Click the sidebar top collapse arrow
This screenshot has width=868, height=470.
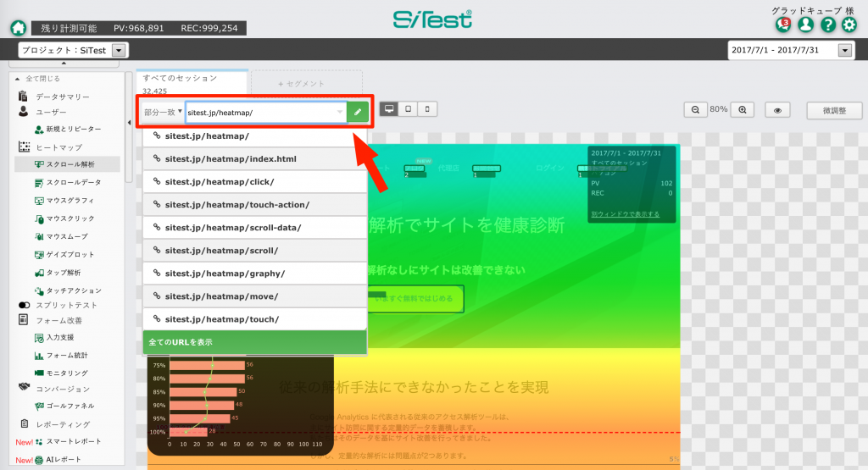coord(64,64)
